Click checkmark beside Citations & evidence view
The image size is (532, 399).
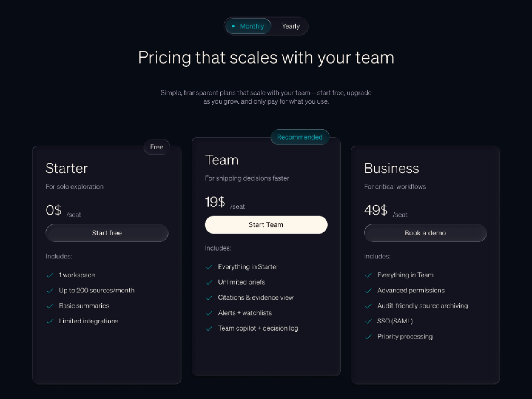(209, 298)
